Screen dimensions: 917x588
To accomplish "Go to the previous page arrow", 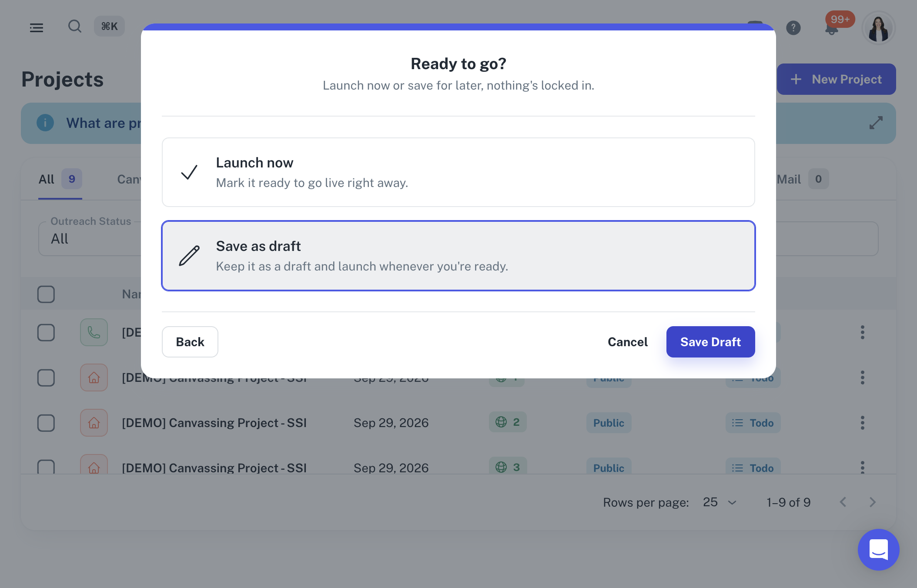I will pyautogui.click(x=843, y=502).
